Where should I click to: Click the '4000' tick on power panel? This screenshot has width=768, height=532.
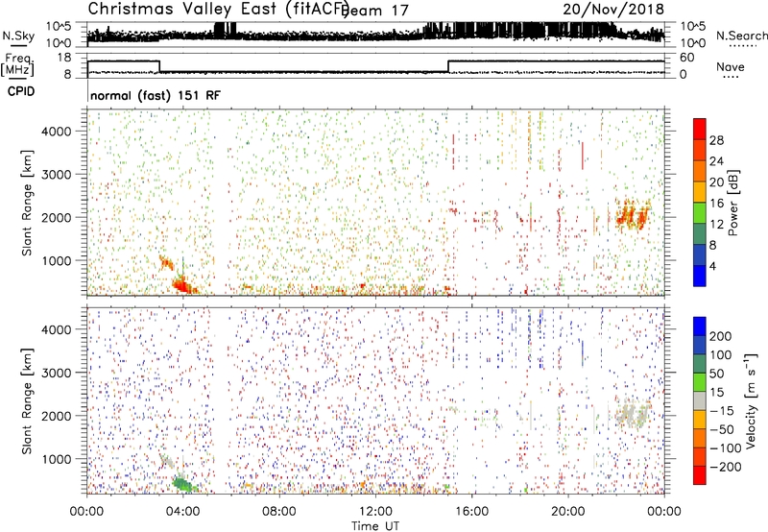57,132
